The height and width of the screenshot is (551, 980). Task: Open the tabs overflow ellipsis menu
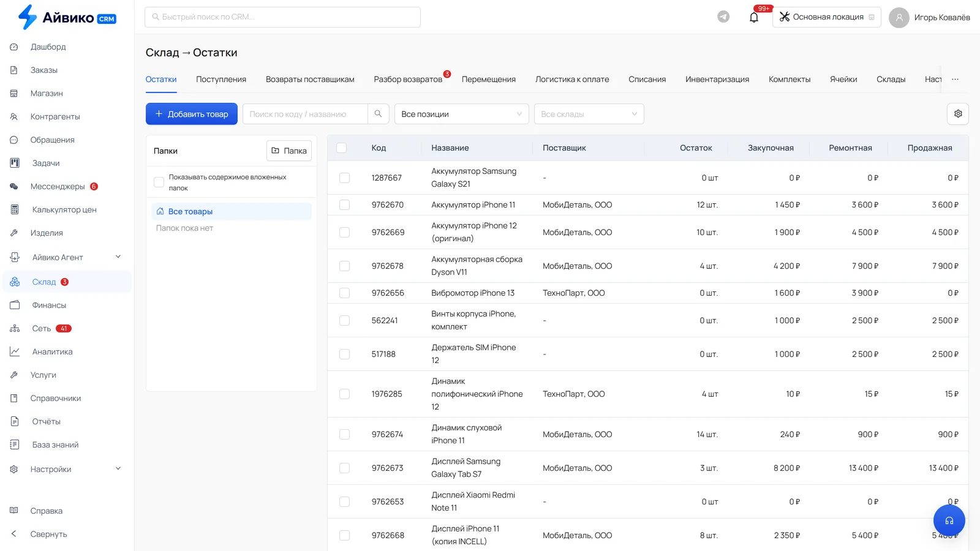coord(955,79)
